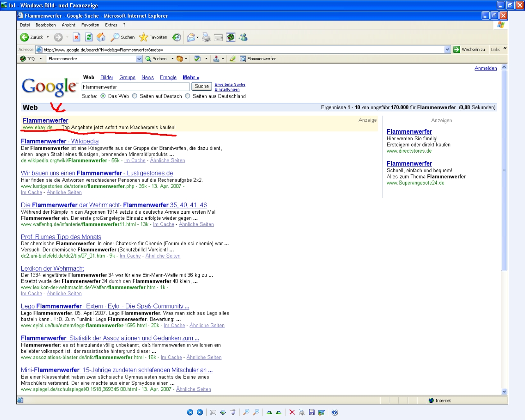Select the Seiten aus Deutschland radio button
525x420 pixels.
(x=187, y=96)
